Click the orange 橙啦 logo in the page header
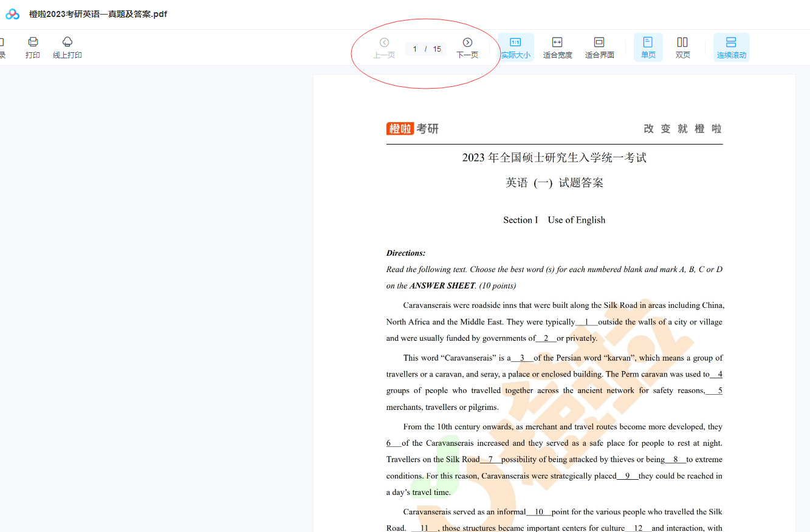Image resolution: width=810 pixels, height=532 pixels. (x=400, y=129)
